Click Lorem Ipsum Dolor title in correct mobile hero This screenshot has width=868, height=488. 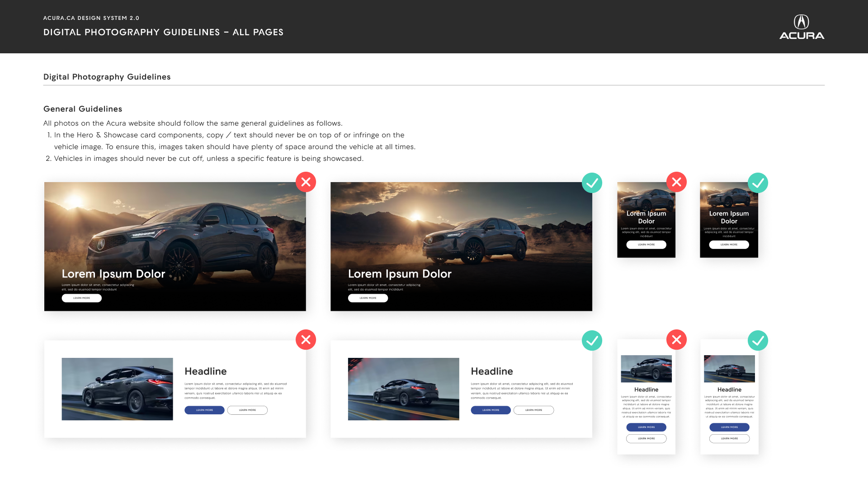coord(729,217)
